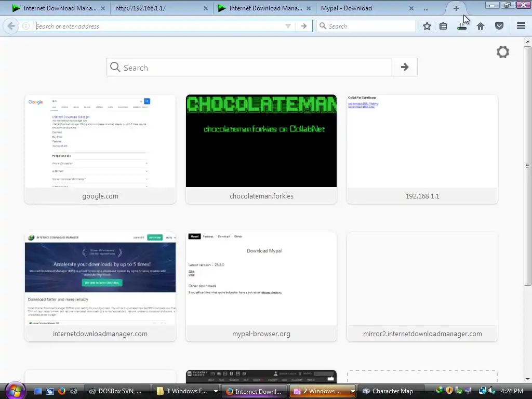Click the globe tray icon
The width and height of the screenshot is (532, 399).
point(440,391)
